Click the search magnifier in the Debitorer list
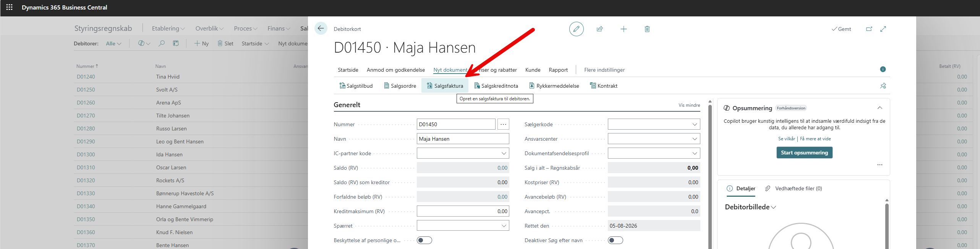Viewport: 980px width, 249px height. coord(162,43)
